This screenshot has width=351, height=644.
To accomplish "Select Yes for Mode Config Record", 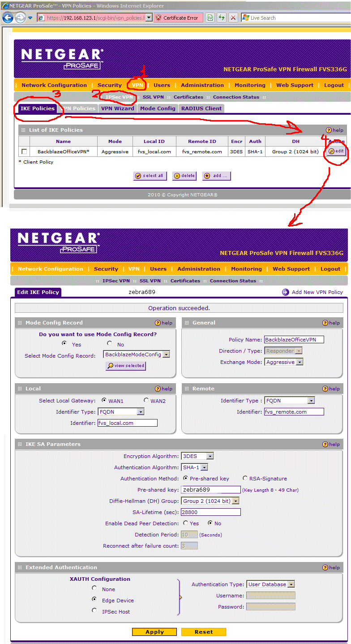I will [64, 343].
